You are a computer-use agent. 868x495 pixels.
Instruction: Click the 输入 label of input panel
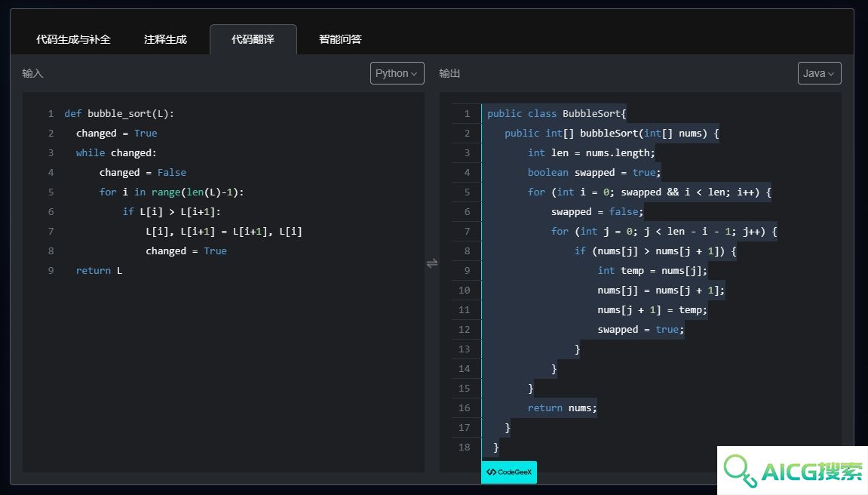[x=32, y=73]
